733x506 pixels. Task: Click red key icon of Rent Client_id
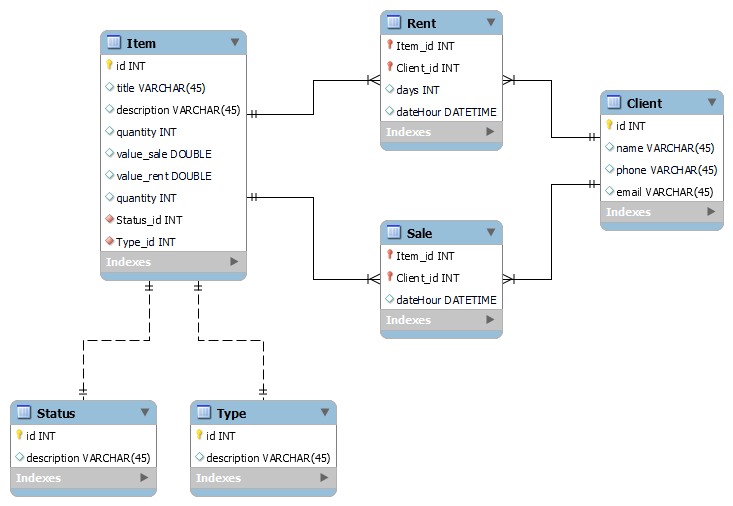click(390, 66)
